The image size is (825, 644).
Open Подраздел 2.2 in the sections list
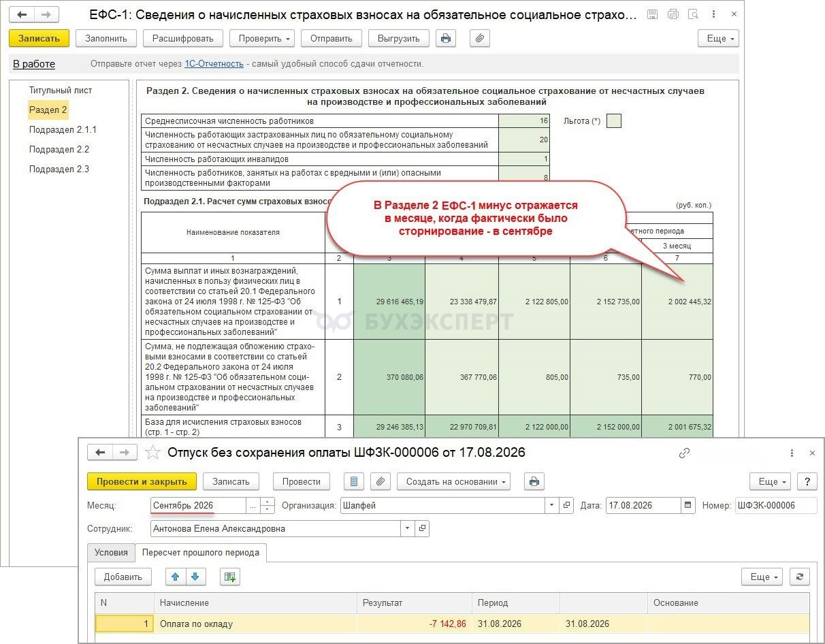click(59, 149)
